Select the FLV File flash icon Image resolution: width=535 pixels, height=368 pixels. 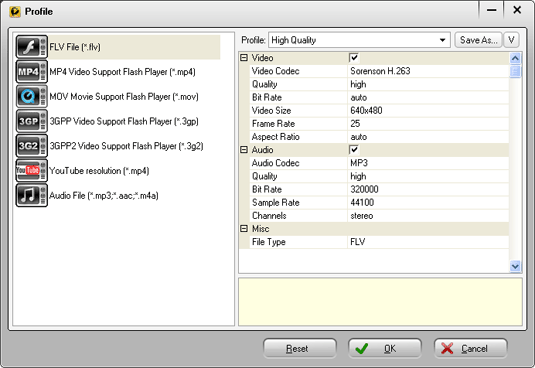click(31, 47)
